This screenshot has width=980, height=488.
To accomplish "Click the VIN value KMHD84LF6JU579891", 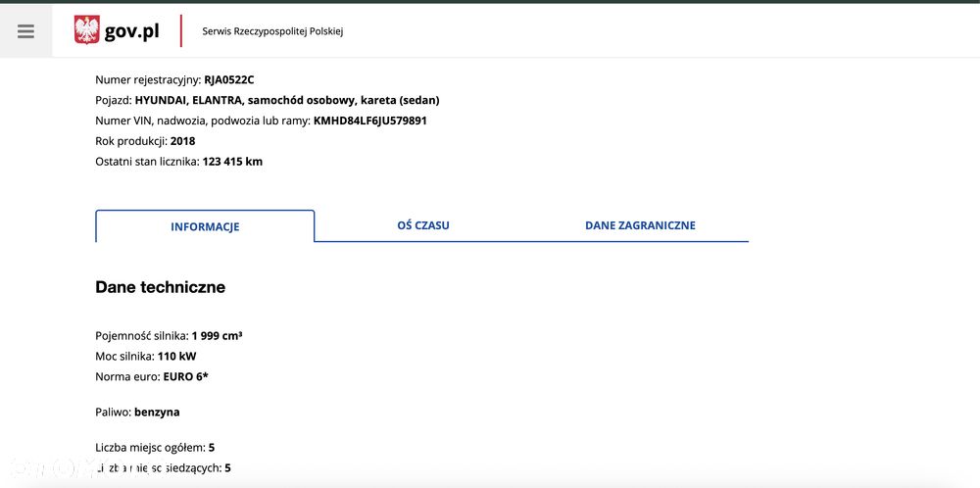I will (370, 121).
